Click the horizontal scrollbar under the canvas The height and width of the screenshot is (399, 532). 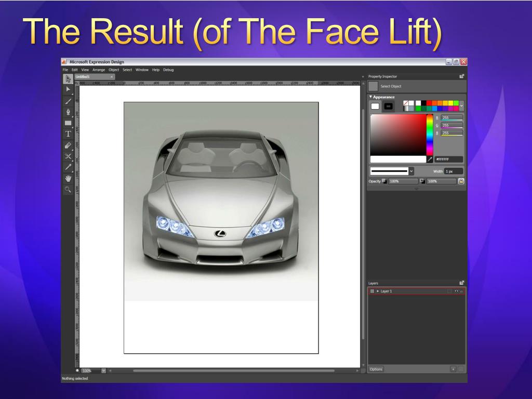(233, 371)
